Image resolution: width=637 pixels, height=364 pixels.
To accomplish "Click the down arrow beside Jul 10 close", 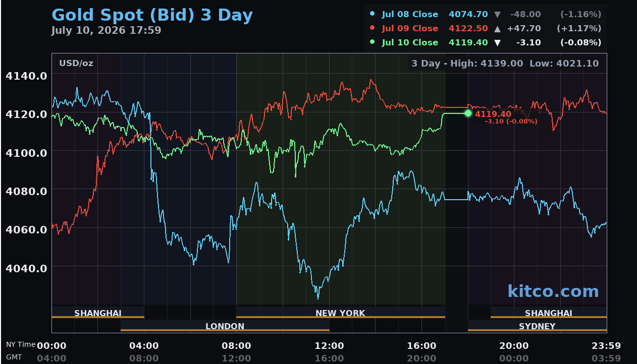I will point(497,42).
